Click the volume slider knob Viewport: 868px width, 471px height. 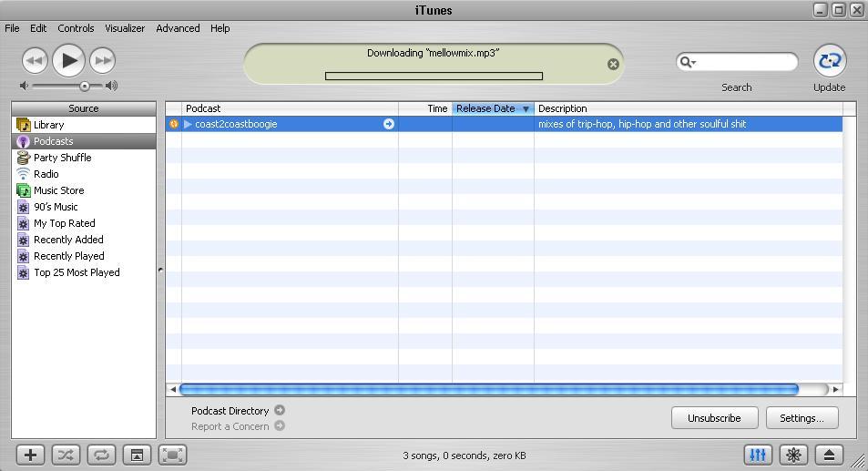84,86
